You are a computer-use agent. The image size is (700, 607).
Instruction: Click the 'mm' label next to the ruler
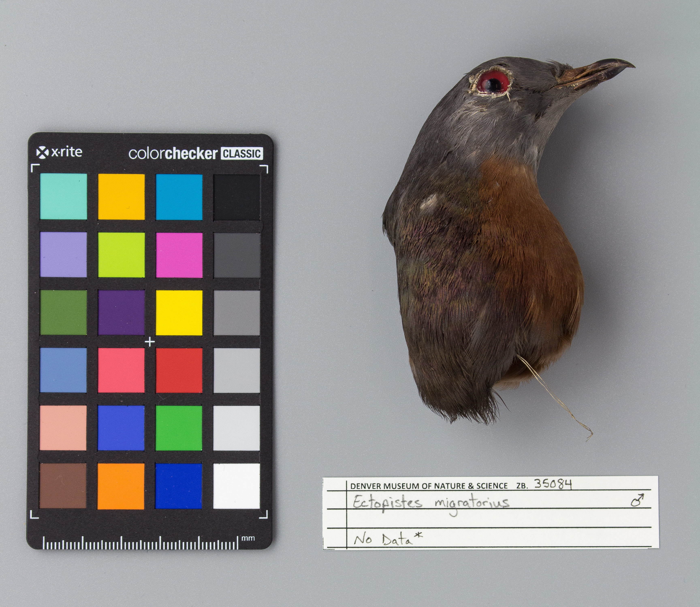tap(249, 538)
